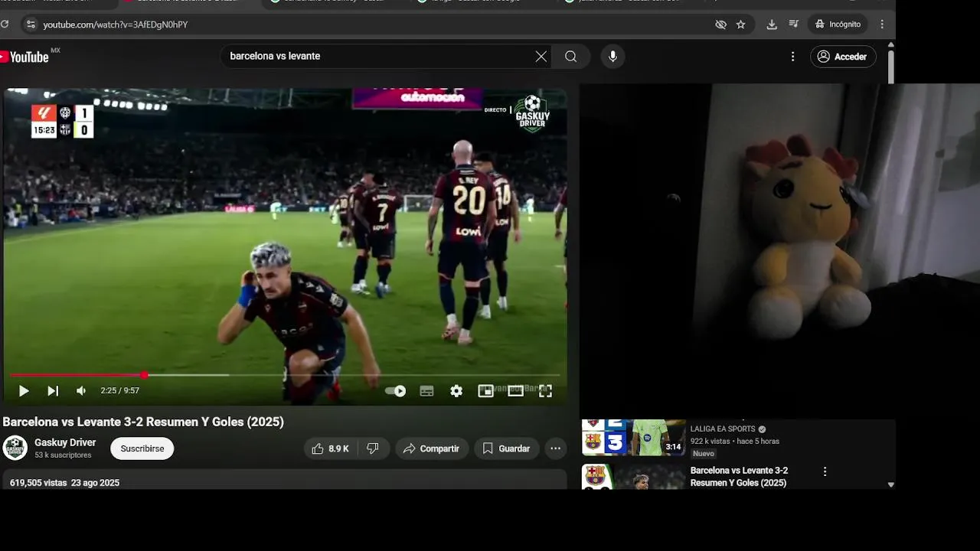Open options for recommended Barcelona vs Levante video

[825, 471]
